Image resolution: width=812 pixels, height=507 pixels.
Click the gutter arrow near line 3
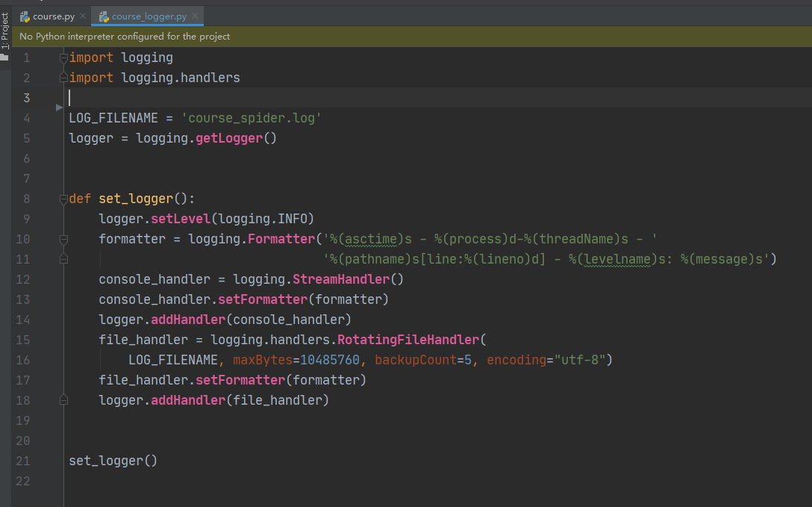(59, 108)
